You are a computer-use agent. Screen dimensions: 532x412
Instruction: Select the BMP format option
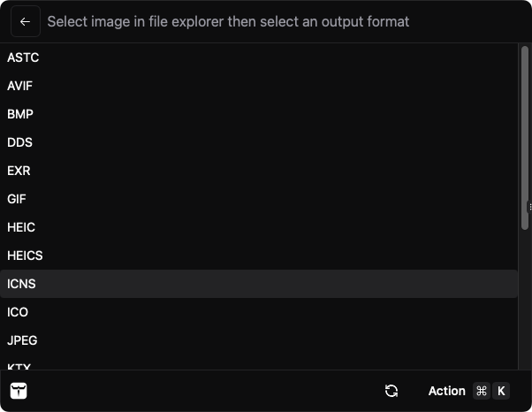coord(20,114)
